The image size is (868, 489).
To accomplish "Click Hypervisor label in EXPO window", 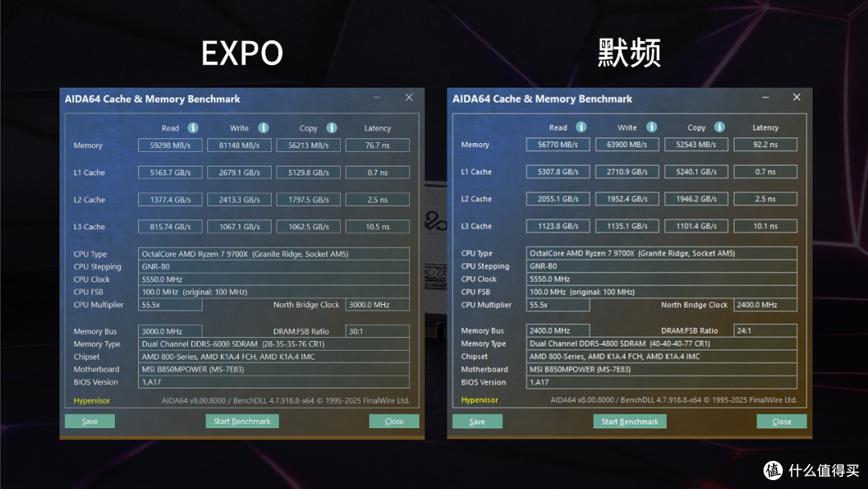I will pos(92,401).
